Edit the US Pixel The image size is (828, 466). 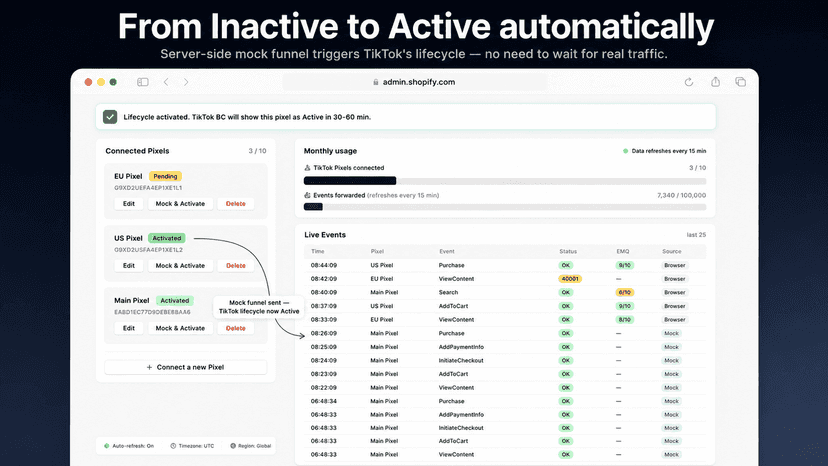pyautogui.click(x=129, y=266)
